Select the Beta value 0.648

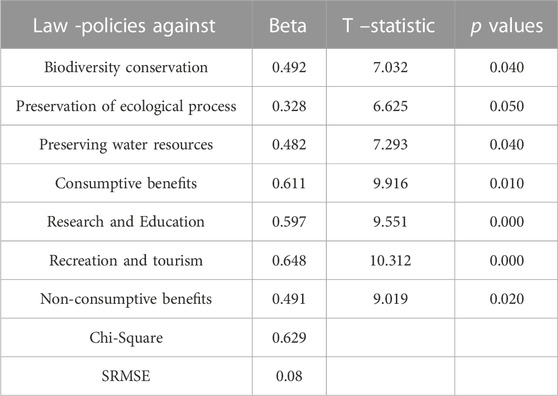[289, 260]
